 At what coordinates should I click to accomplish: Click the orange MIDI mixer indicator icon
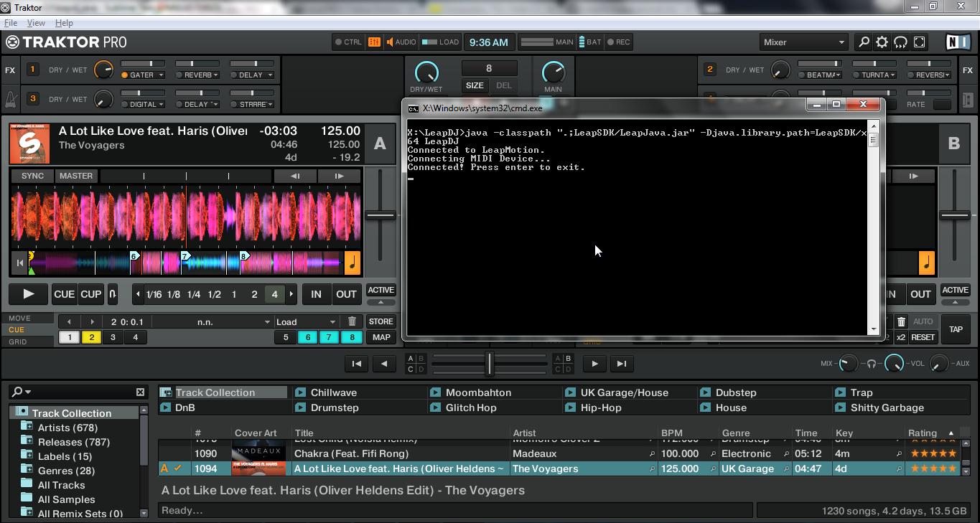pos(374,42)
